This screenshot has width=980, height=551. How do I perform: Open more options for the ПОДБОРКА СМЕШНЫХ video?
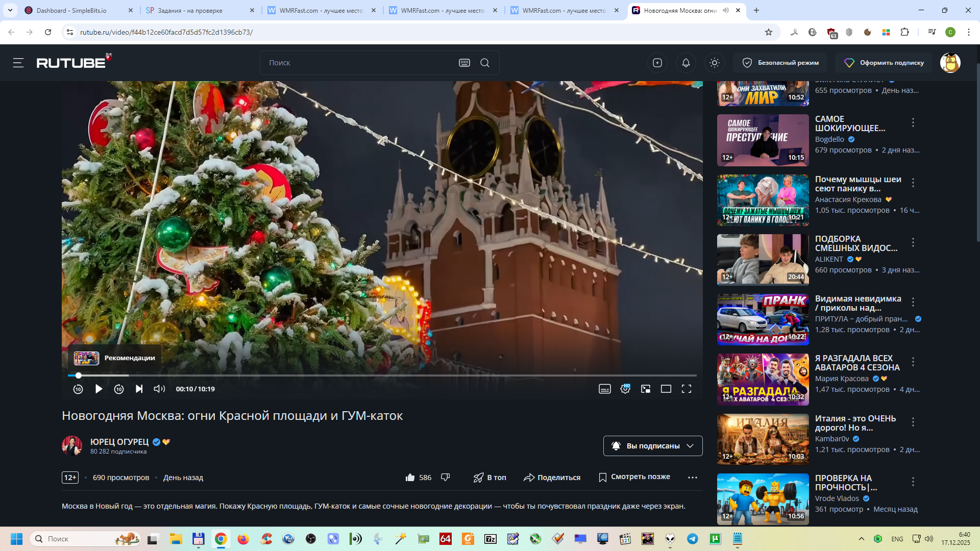[913, 242]
